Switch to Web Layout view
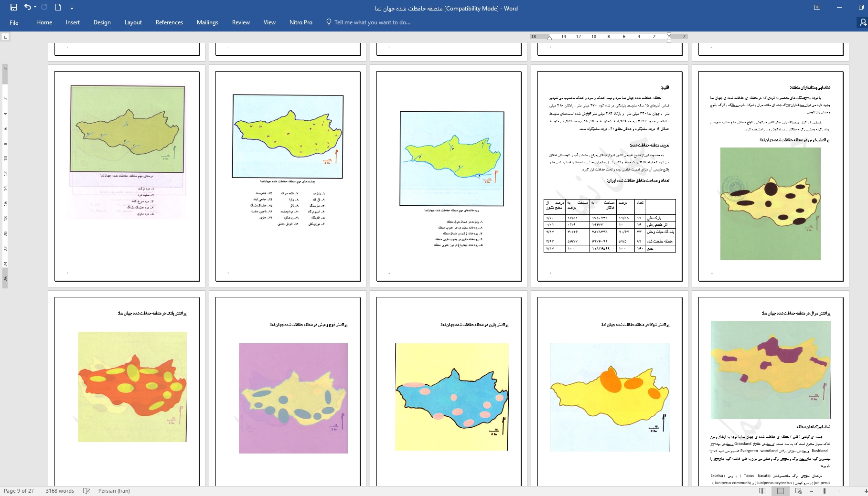 798,491
